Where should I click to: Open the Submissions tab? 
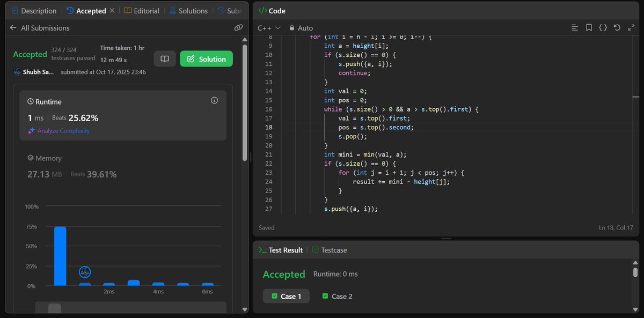(230, 11)
